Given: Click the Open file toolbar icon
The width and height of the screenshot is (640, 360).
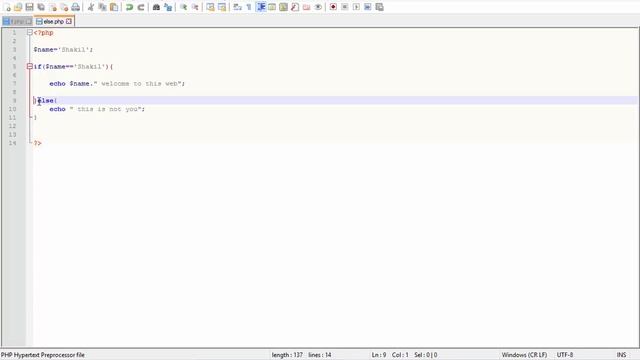Looking at the screenshot, I should [18, 7].
